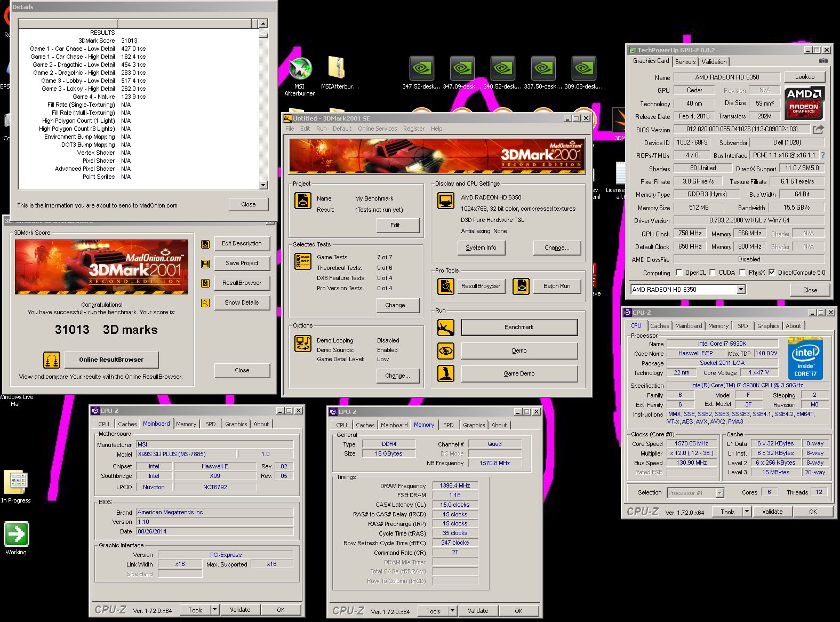
Task: Click the Game Demo joystick icon
Action: point(445,373)
